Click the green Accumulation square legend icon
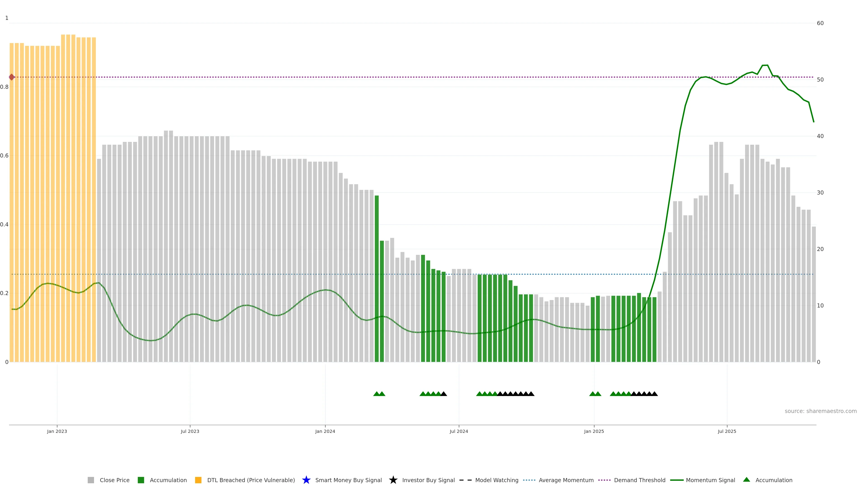868x488 pixels. pyautogui.click(x=141, y=480)
